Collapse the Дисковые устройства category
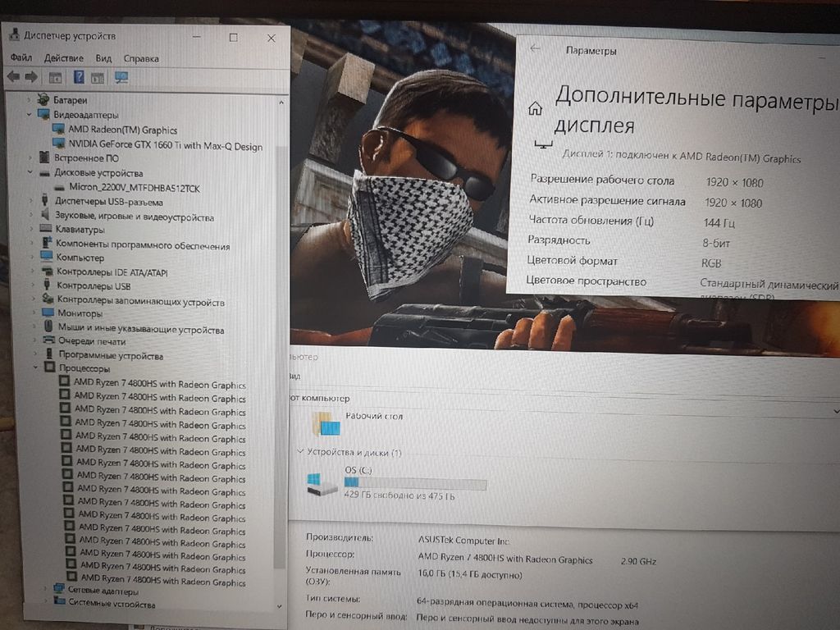This screenshot has width=840, height=630. [x=30, y=172]
